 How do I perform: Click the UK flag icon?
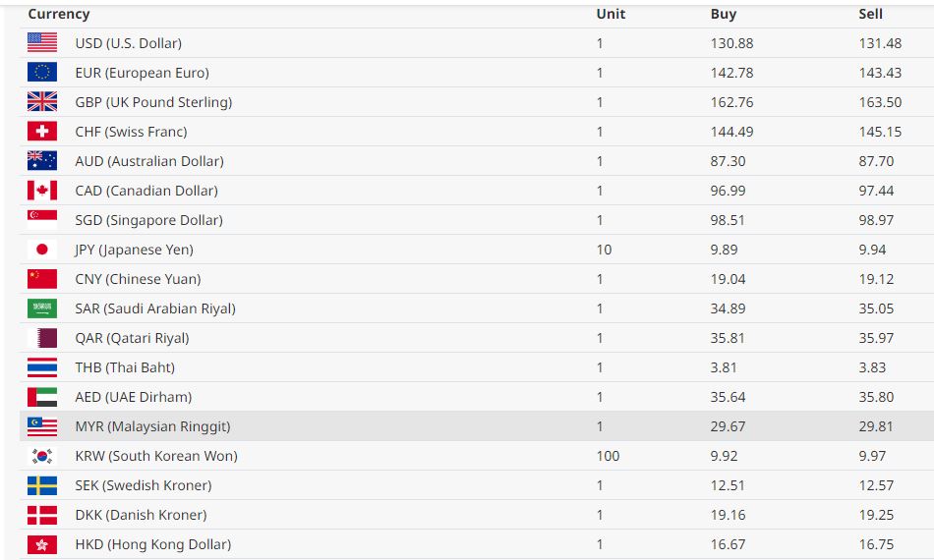tap(41, 102)
